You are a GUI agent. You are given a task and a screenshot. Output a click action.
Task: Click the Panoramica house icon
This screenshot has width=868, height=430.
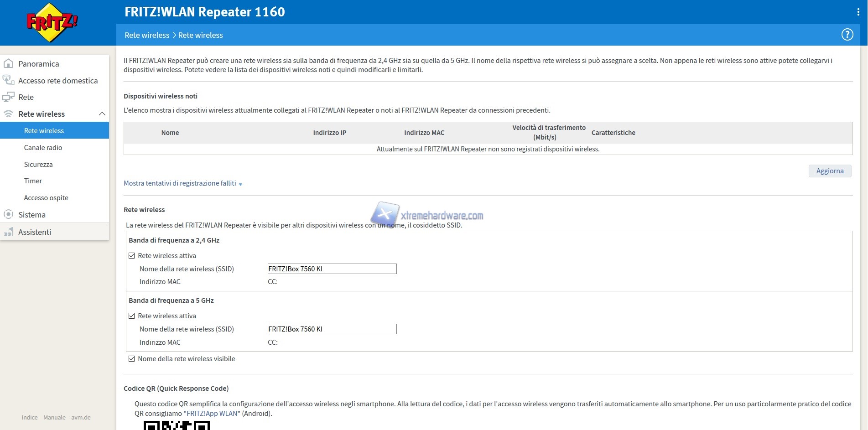coord(8,64)
